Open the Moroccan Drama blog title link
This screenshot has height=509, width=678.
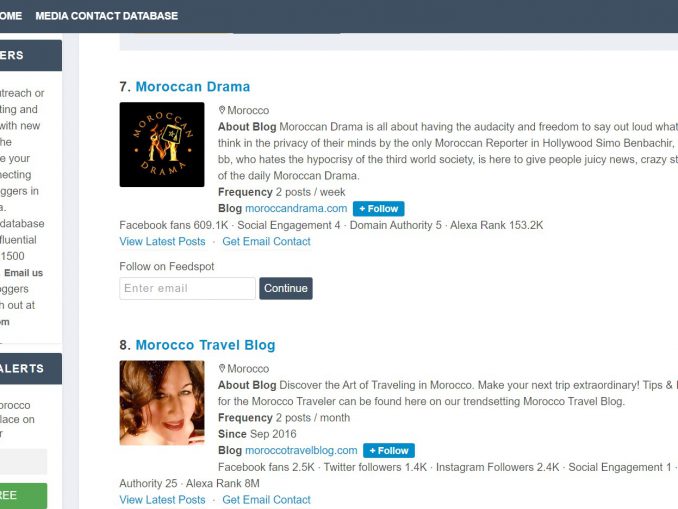click(x=192, y=87)
